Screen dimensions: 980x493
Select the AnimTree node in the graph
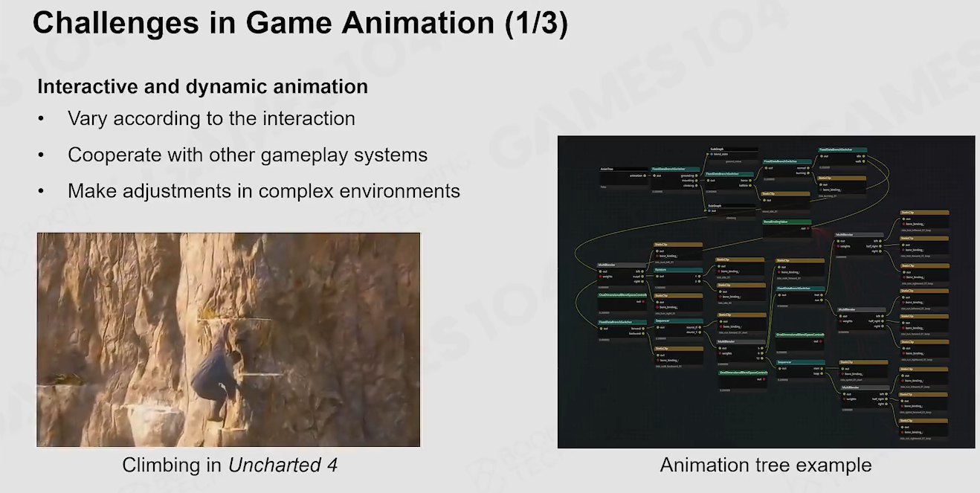point(624,178)
